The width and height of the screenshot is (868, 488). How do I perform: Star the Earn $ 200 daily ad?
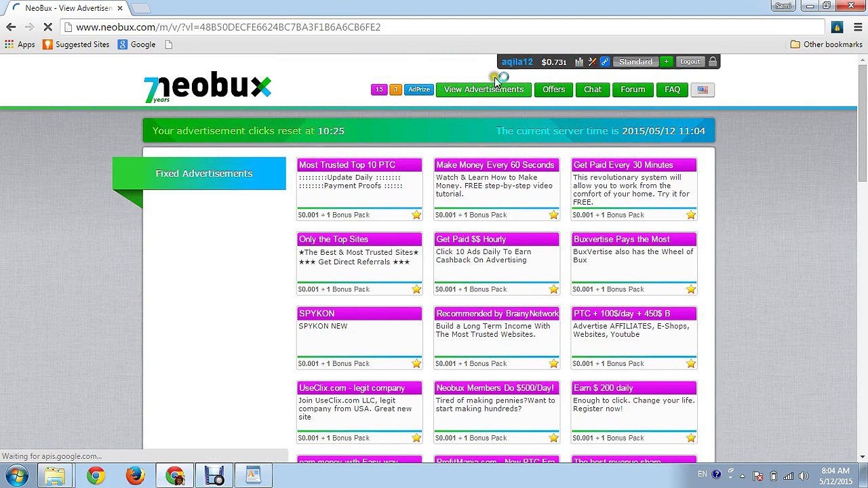tap(690, 438)
